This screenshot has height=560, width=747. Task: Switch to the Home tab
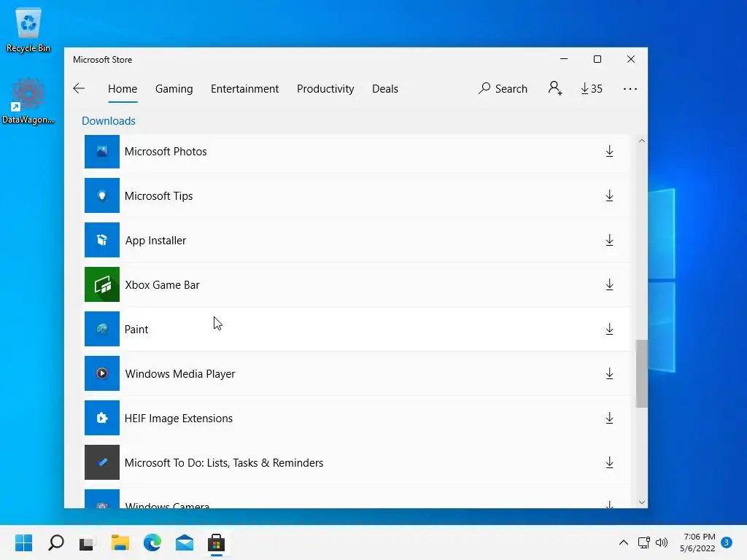pos(123,88)
